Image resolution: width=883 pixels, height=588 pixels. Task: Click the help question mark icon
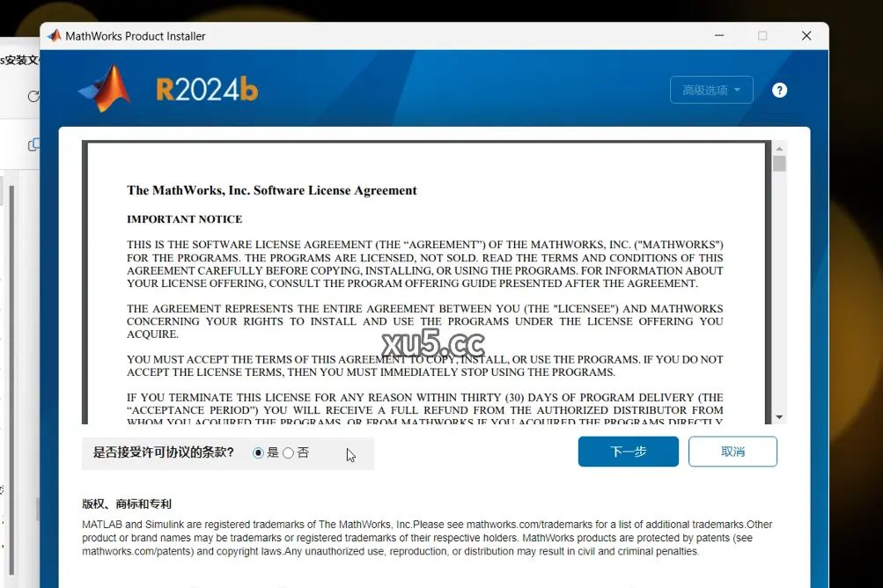[779, 89]
